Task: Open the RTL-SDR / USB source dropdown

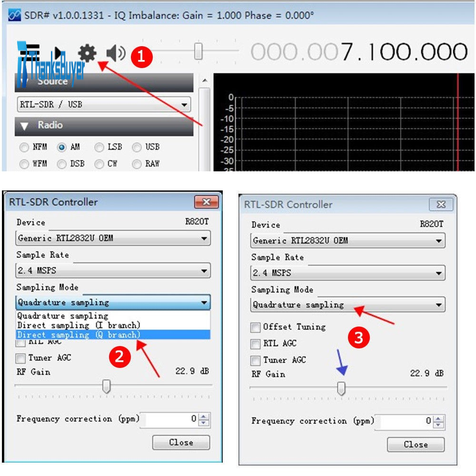Action: pos(104,104)
